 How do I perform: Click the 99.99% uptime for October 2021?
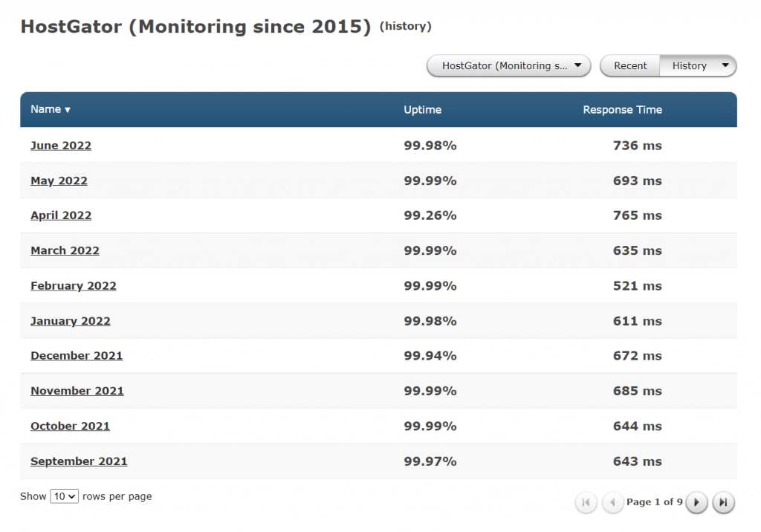pyautogui.click(x=430, y=426)
